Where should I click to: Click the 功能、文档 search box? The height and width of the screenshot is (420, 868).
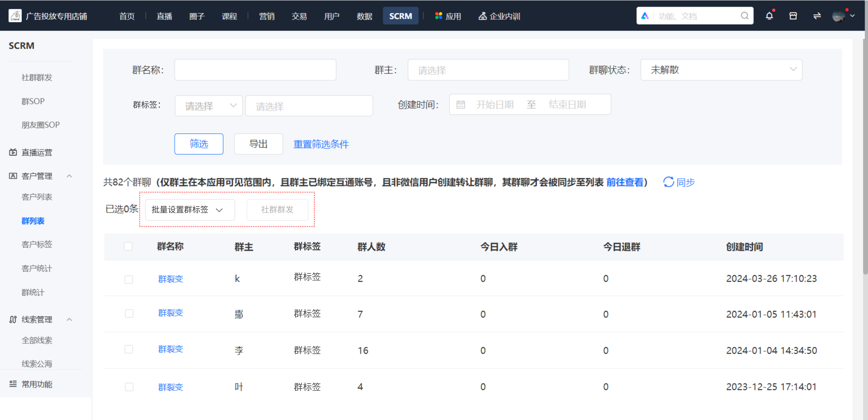(695, 16)
